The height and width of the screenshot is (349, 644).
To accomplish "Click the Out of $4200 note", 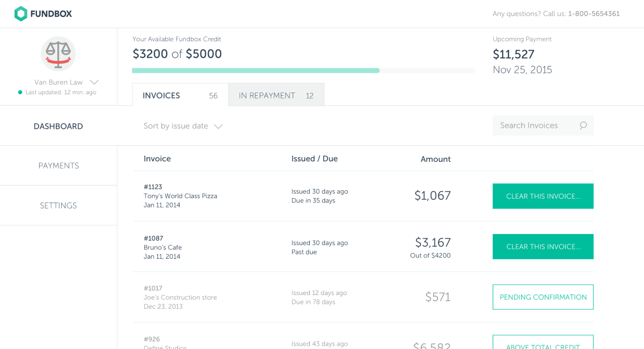I will pyautogui.click(x=430, y=255).
